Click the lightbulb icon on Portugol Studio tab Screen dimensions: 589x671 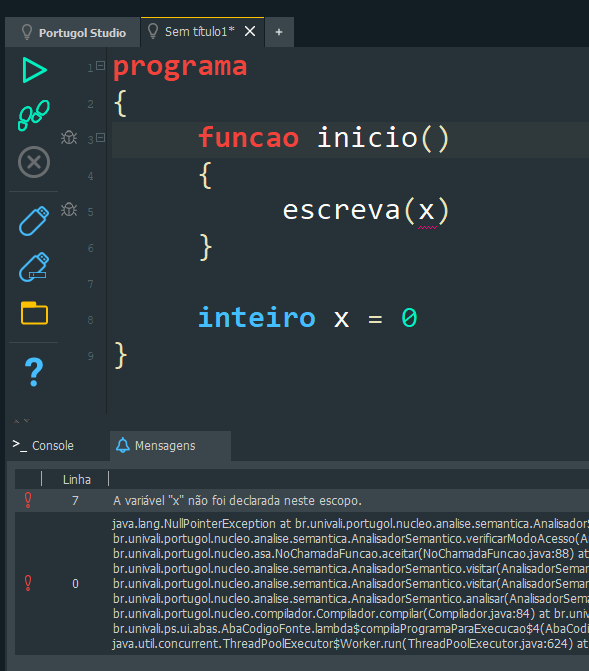click(27, 32)
